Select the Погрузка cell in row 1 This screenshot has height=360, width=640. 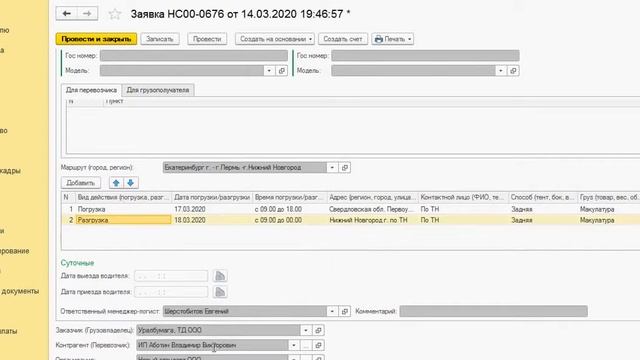click(123, 209)
